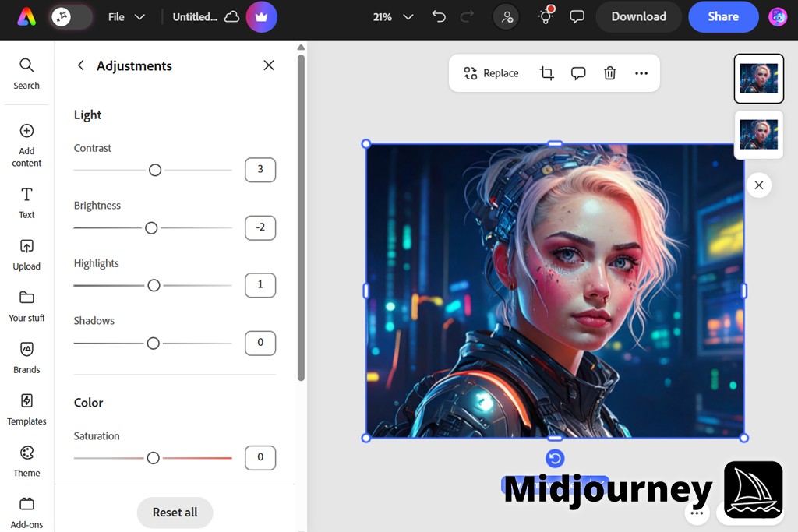Close the Adjustments panel

[x=269, y=65]
